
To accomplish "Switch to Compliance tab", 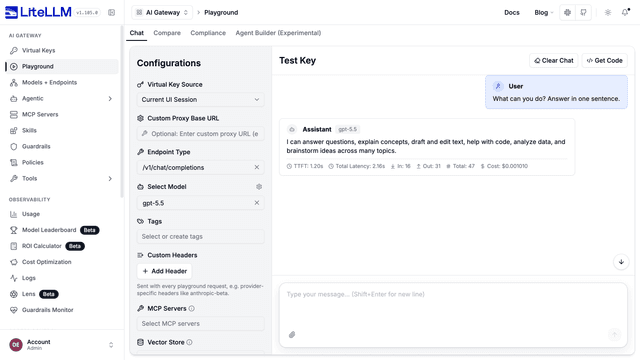I will 208,33.
